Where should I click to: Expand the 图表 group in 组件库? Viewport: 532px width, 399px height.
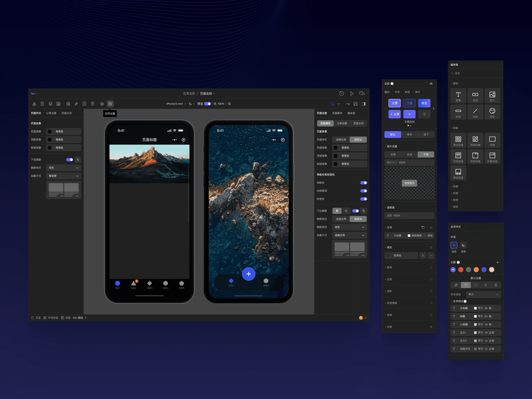point(455,200)
